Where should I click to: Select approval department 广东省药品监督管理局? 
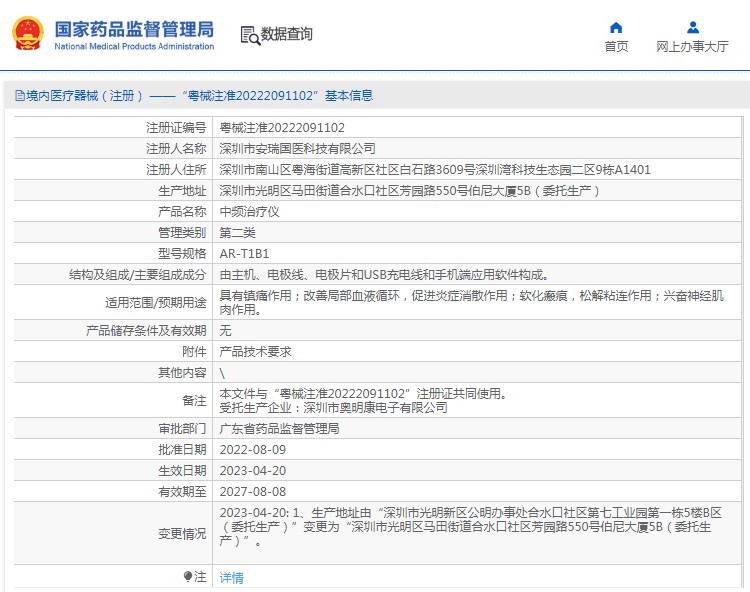pyautogui.click(x=279, y=428)
